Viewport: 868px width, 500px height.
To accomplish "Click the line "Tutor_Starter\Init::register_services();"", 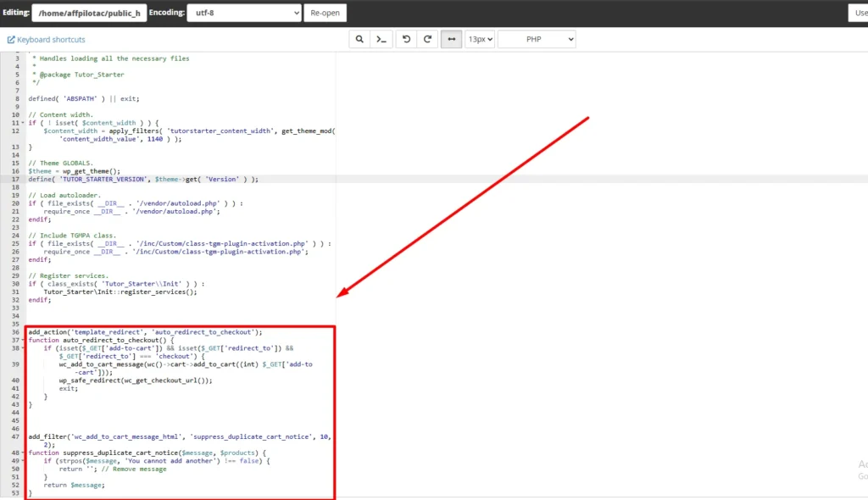I will (120, 292).
